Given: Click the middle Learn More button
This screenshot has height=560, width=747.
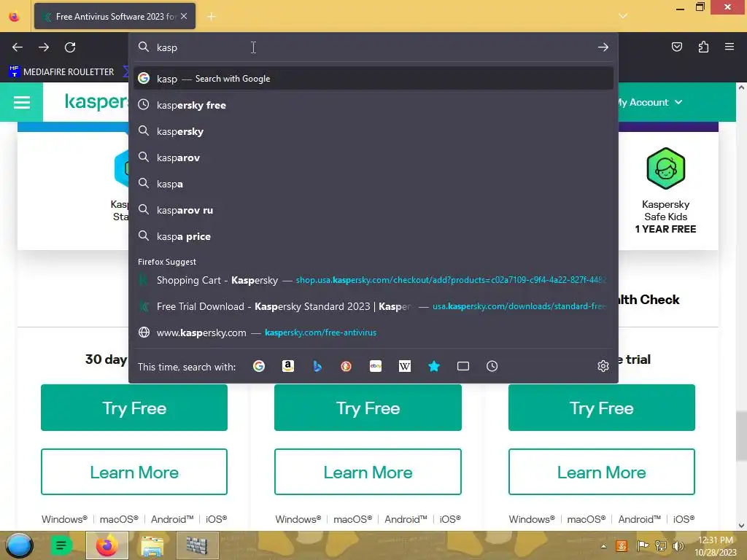Looking at the screenshot, I should click(x=368, y=472).
